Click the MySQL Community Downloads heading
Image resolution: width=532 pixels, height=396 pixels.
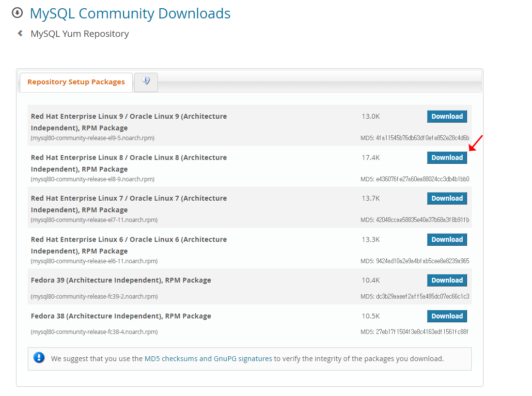click(130, 14)
